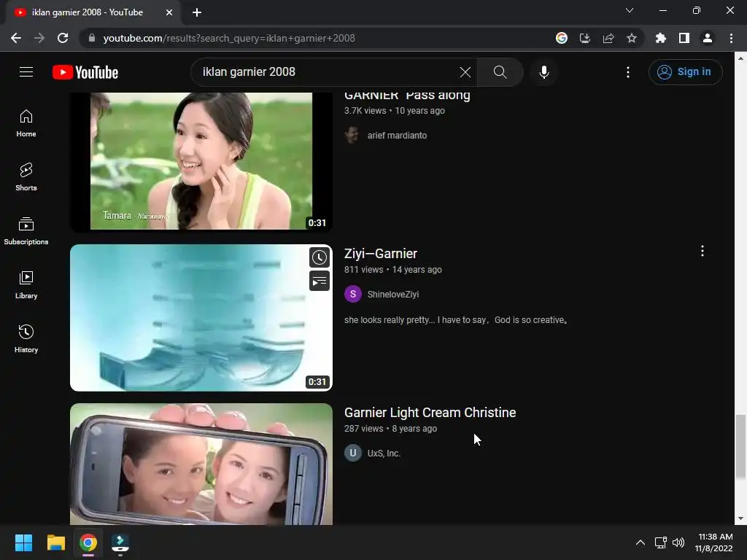Image resolution: width=747 pixels, height=560 pixels.
Task: Click the scrollbar up arrow
Action: (740, 58)
